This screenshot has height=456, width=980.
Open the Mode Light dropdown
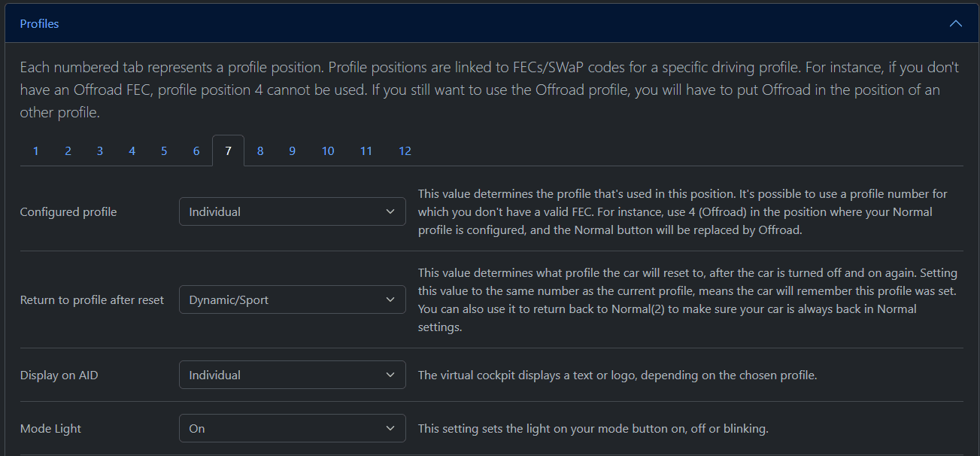coord(292,429)
